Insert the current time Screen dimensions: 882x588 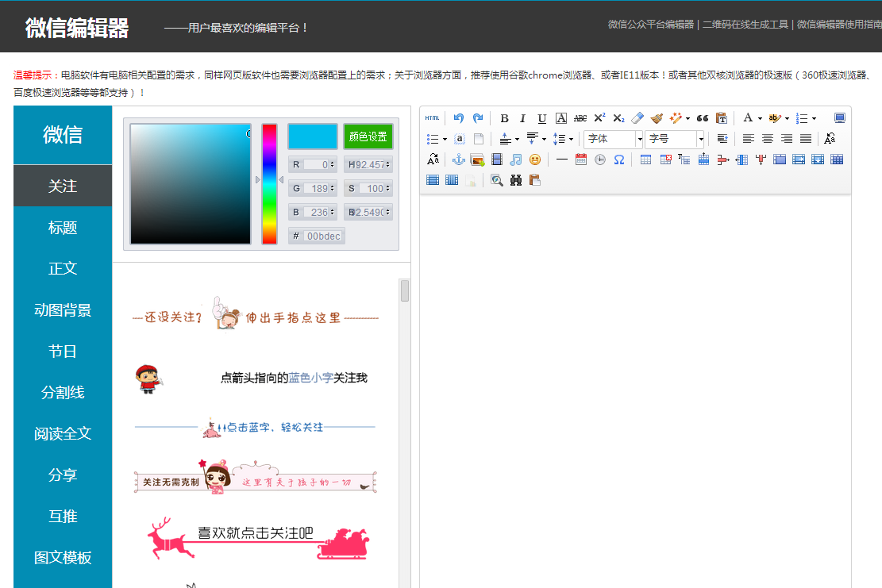[600, 159]
